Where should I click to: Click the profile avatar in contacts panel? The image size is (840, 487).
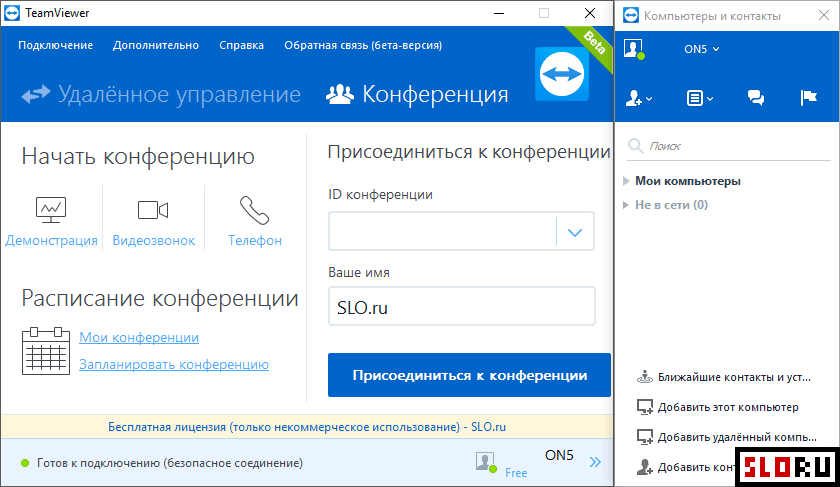click(634, 49)
